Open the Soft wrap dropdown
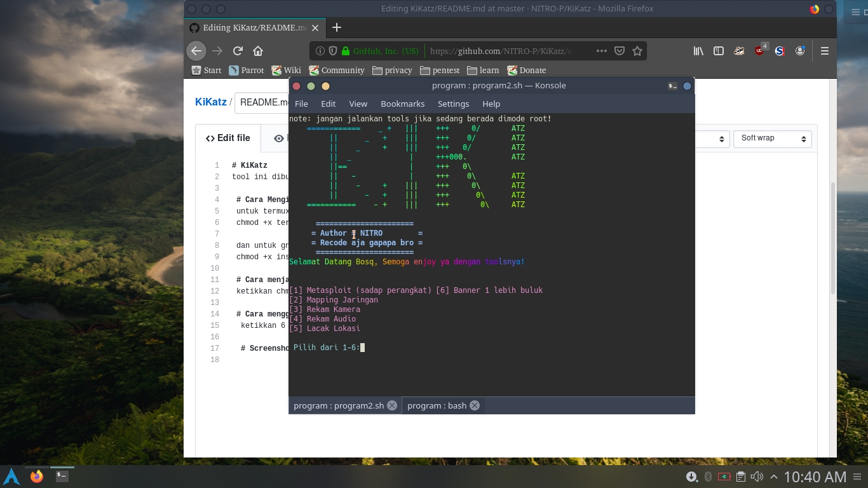 pyautogui.click(x=772, y=139)
